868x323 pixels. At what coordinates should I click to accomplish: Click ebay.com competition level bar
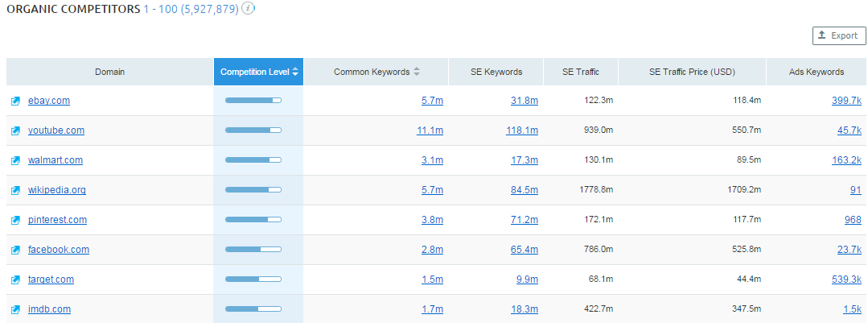tap(253, 100)
